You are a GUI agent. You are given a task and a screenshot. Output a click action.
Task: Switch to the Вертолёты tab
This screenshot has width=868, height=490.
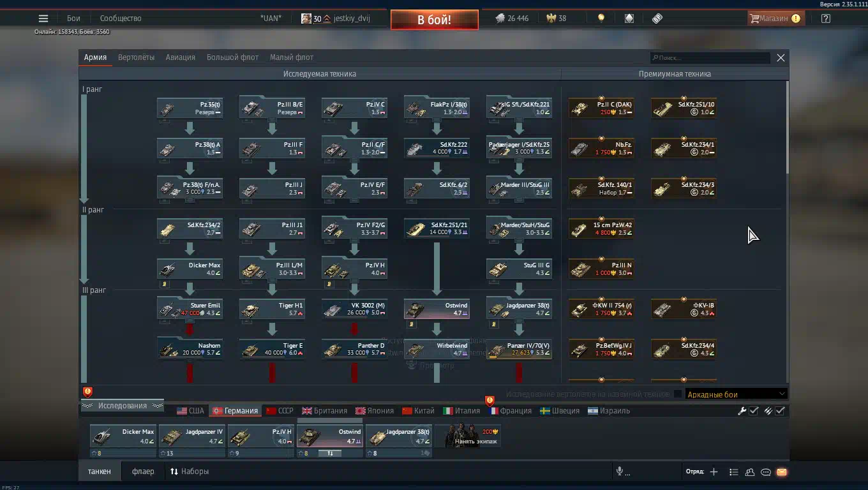[x=136, y=57]
